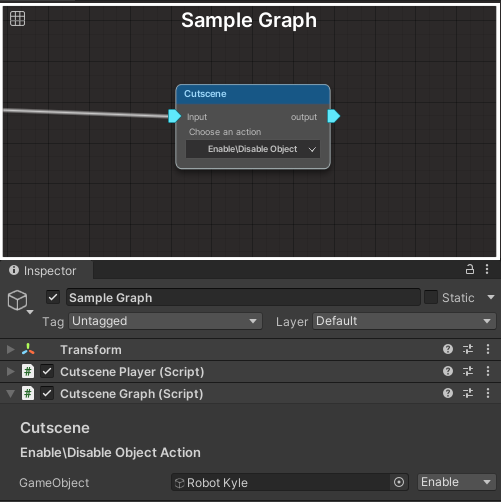The width and height of the screenshot is (501, 502).
Task: Toggle the grid icon in graph corner
Action: [x=17, y=18]
